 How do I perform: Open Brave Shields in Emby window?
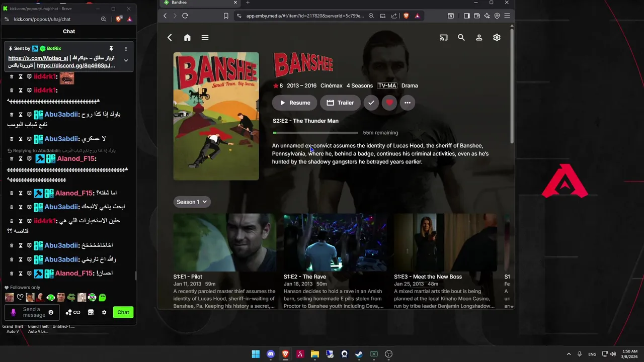click(407, 16)
